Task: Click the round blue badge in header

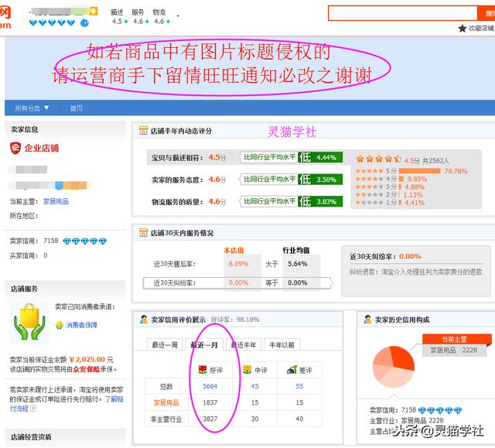Action: point(84,22)
